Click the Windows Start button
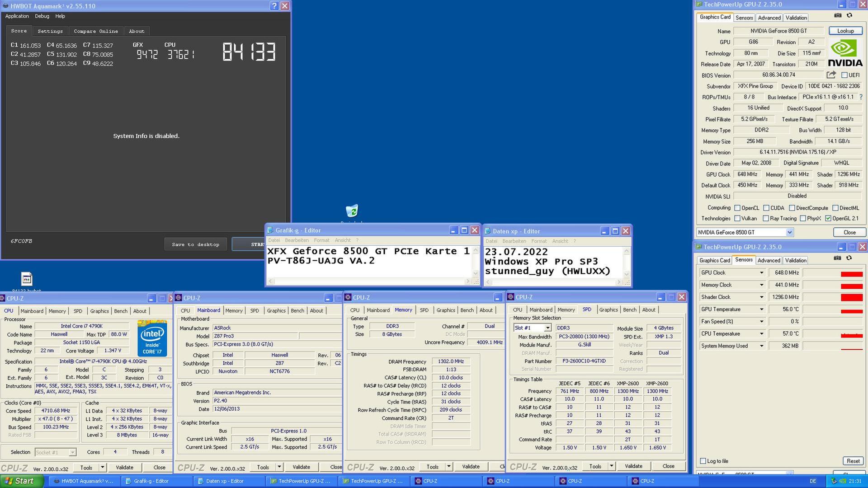Image resolution: width=868 pixels, height=488 pixels. pyautogui.click(x=22, y=481)
